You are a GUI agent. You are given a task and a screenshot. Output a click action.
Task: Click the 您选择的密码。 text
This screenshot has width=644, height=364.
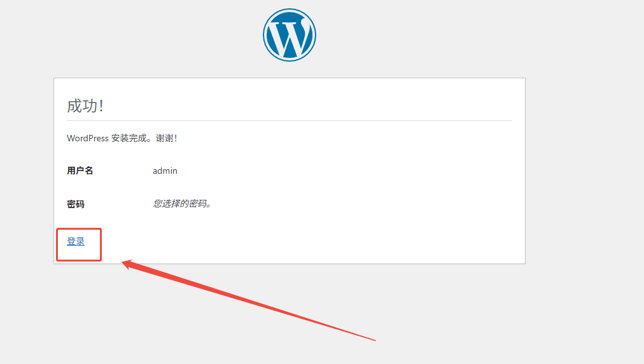[x=183, y=204]
